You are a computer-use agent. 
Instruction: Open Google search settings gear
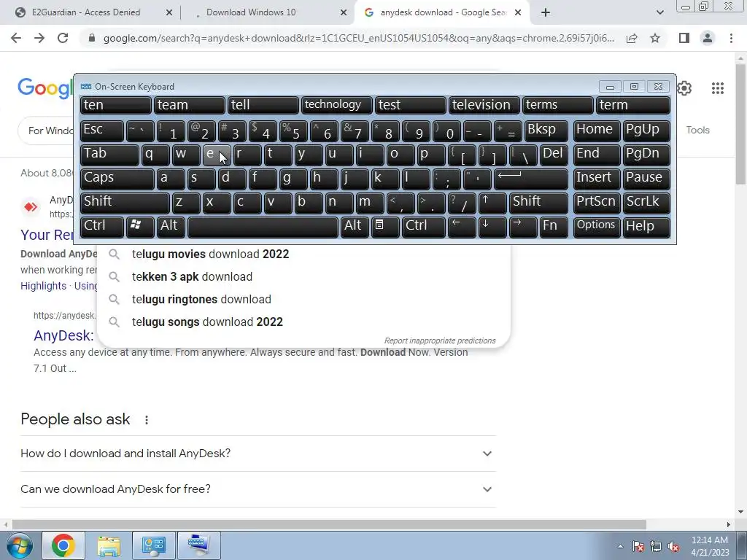tap(684, 88)
